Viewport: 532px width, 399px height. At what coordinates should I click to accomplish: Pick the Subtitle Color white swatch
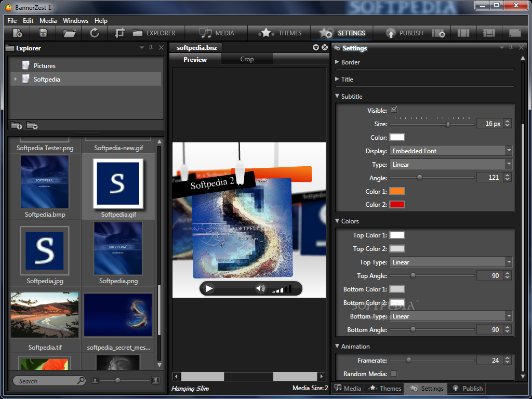click(x=397, y=137)
